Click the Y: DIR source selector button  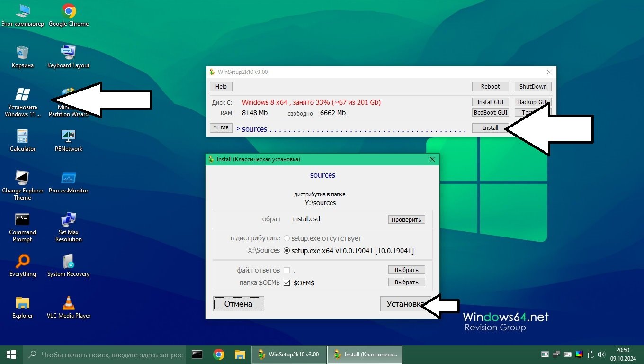[x=221, y=128]
